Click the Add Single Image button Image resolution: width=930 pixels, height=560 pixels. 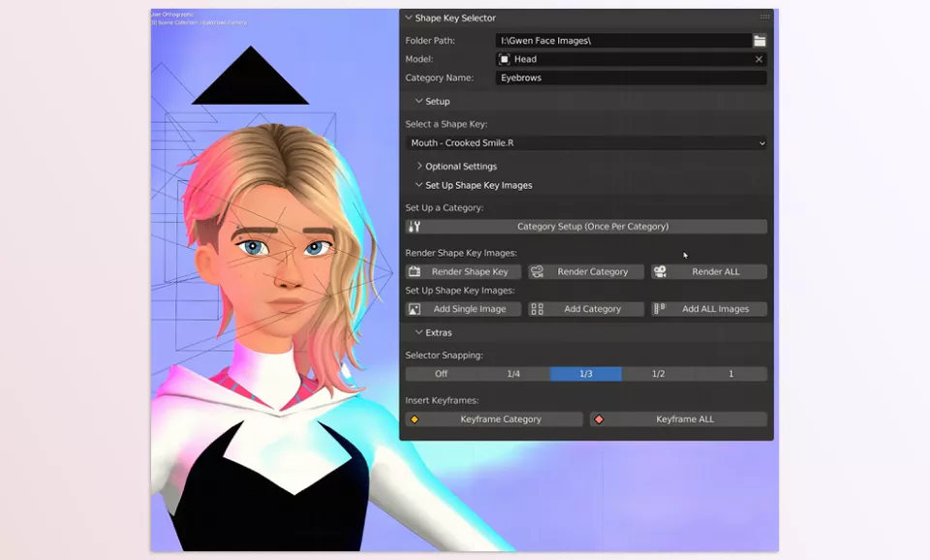click(x=463, y=309)
